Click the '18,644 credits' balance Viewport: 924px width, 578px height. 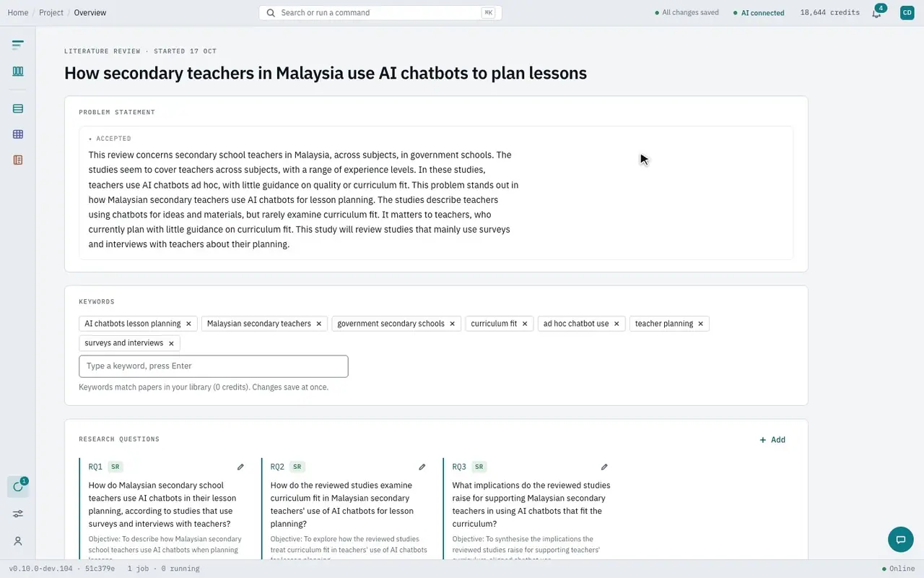click(830, 12)
